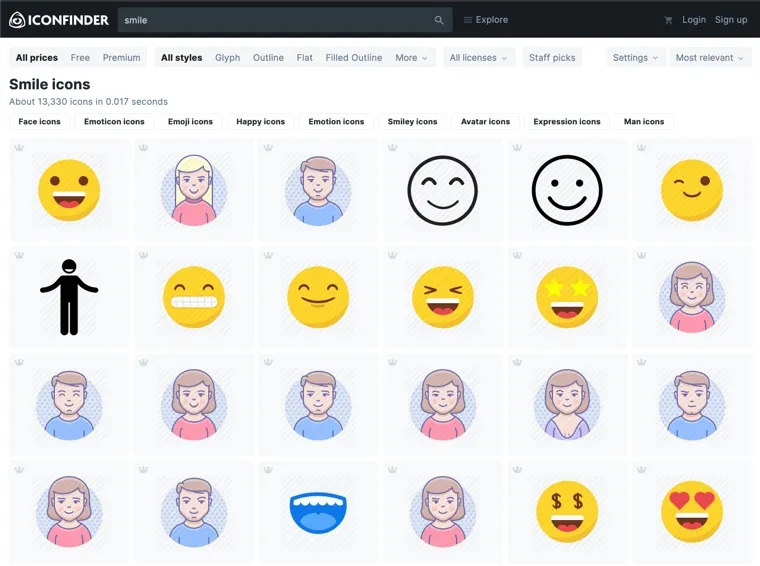The height and width of the screenshot is (566, 760).
Task: Click the search field containing smile
Action: (x=285, y=20)
